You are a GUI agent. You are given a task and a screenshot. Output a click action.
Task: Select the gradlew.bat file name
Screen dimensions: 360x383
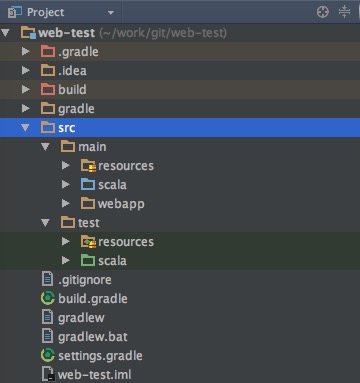(93, 337)
